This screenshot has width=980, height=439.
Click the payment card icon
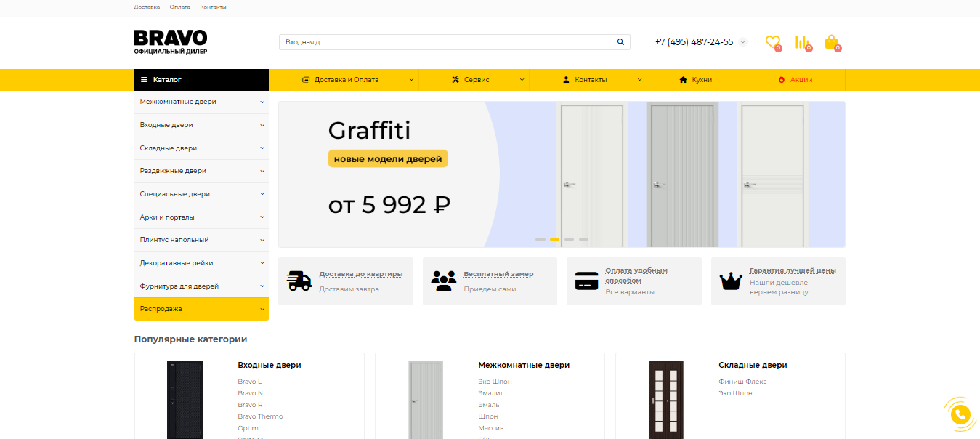pos(587,281)
